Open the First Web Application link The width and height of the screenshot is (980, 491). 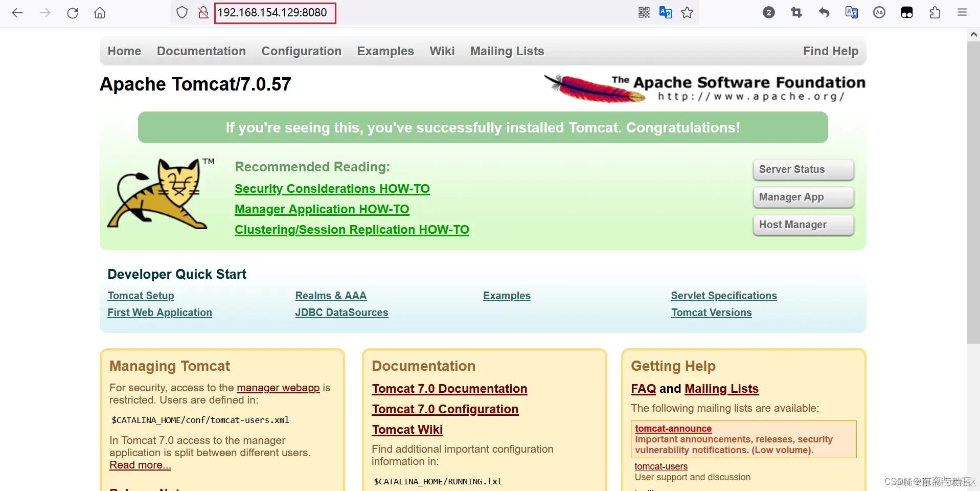159,313
